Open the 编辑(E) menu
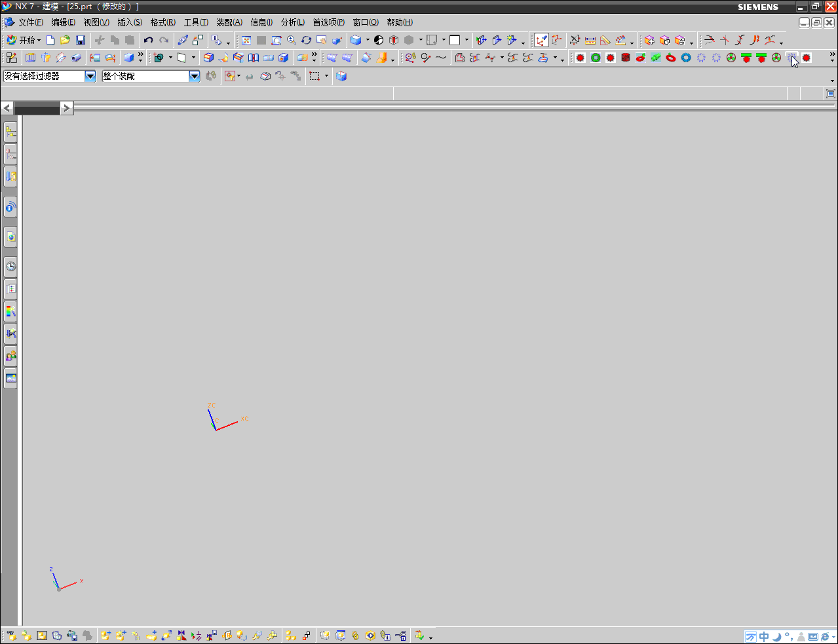The height and width of the screenshot is (644, 838). pyautogui.click(x=64, y=22)
